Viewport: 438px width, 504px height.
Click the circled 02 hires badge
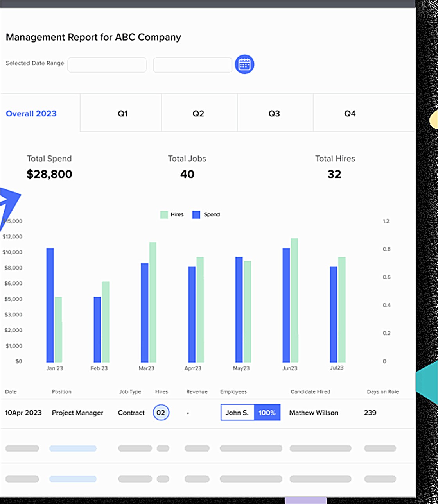click(161, 413)
